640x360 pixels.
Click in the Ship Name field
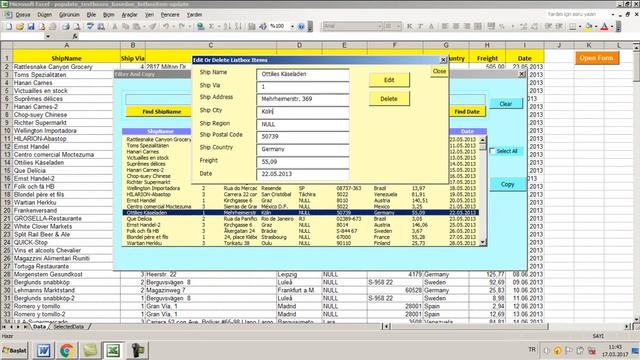tap(303, 74)
